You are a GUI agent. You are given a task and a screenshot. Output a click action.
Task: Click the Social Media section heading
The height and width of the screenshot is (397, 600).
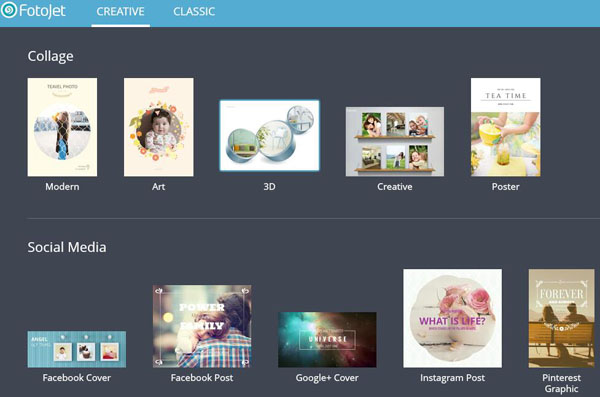point(67,247)
